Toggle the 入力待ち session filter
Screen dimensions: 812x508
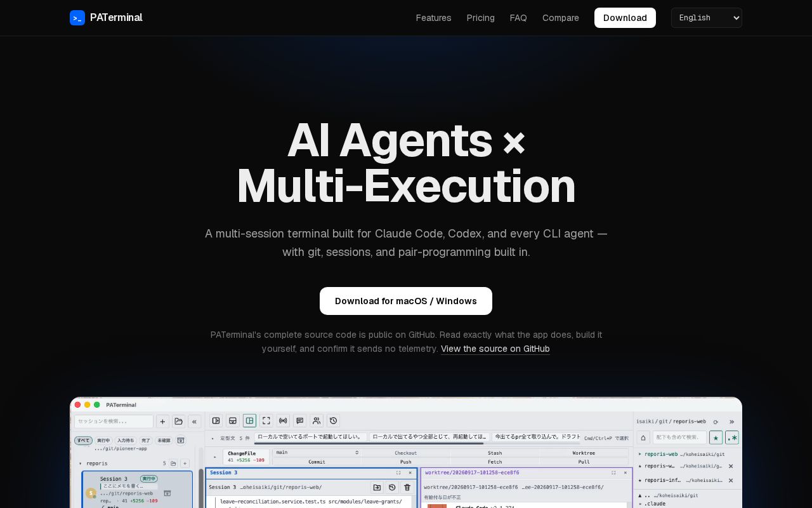[126, 440]
